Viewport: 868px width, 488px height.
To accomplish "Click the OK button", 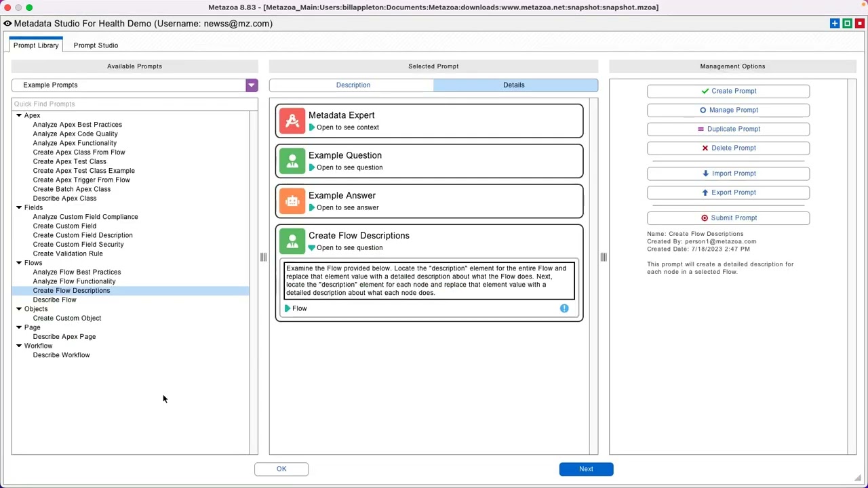I will coord(281,469).
